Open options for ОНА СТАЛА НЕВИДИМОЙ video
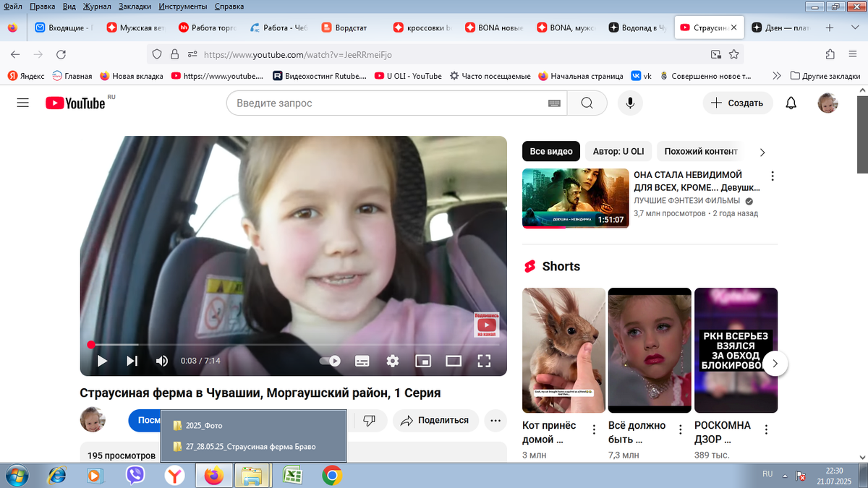 coord(773,176)
